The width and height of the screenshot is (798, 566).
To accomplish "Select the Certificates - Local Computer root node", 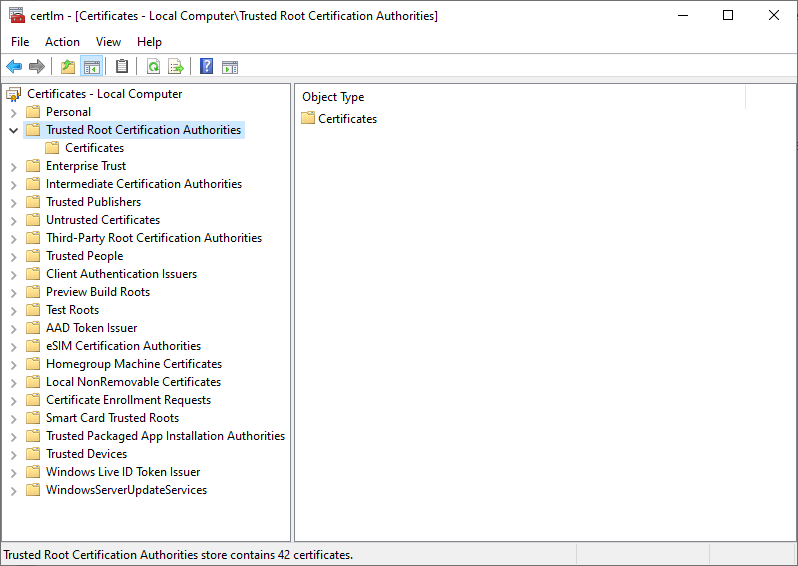I will click(104, 94).
